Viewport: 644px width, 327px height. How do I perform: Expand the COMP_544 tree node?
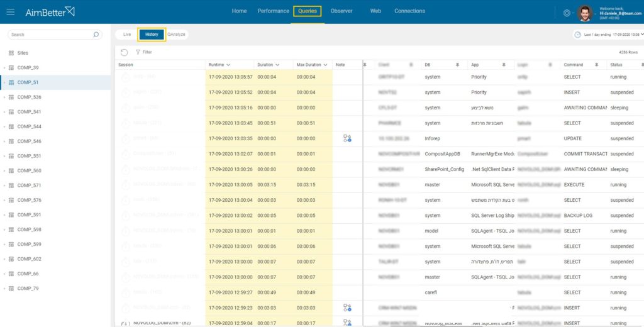(x=4, y=126)
